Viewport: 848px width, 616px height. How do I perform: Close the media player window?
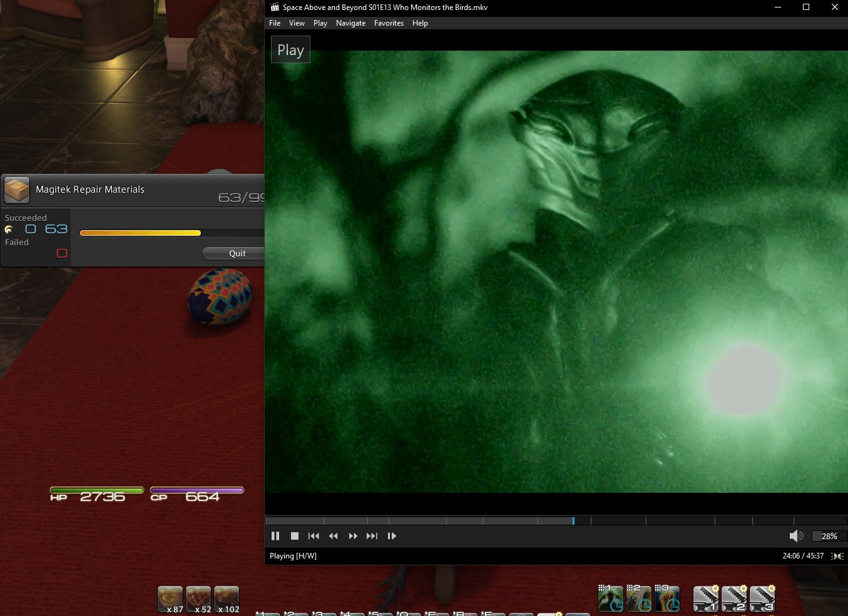tap(834, 8)
